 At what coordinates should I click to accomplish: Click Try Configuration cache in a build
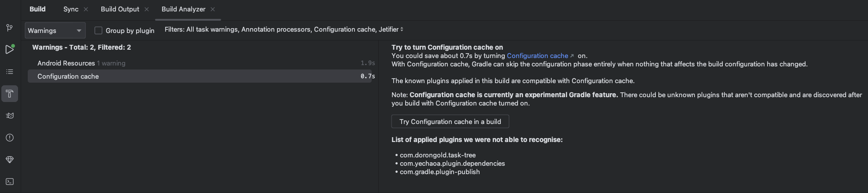tap(450, 122)
